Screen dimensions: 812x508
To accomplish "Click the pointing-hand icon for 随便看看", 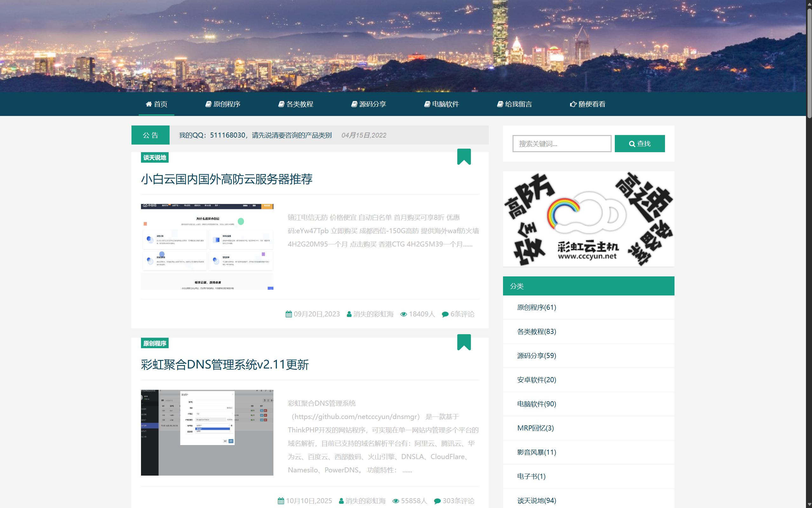I will click(573, 104).
